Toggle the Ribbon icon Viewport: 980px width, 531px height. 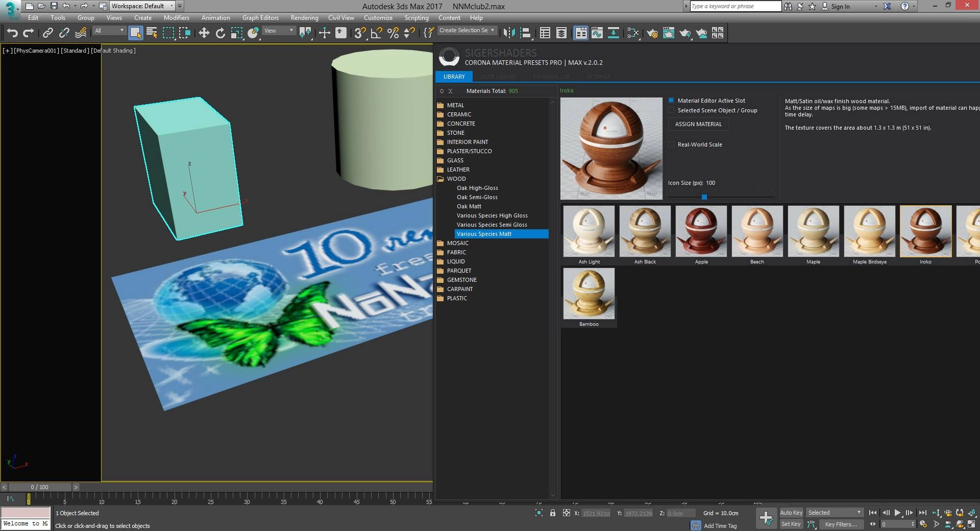coord(581,33)
